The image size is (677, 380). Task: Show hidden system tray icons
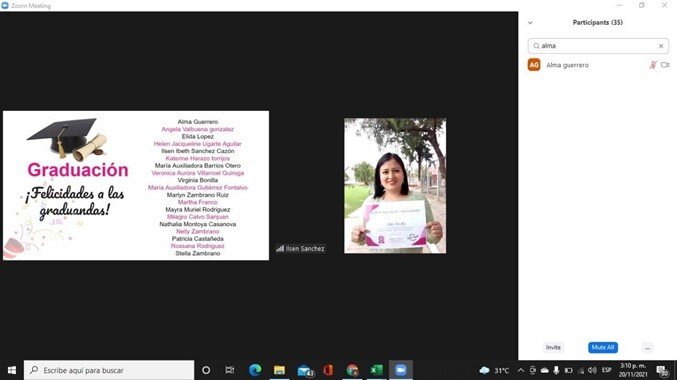[x=521, y=370]
